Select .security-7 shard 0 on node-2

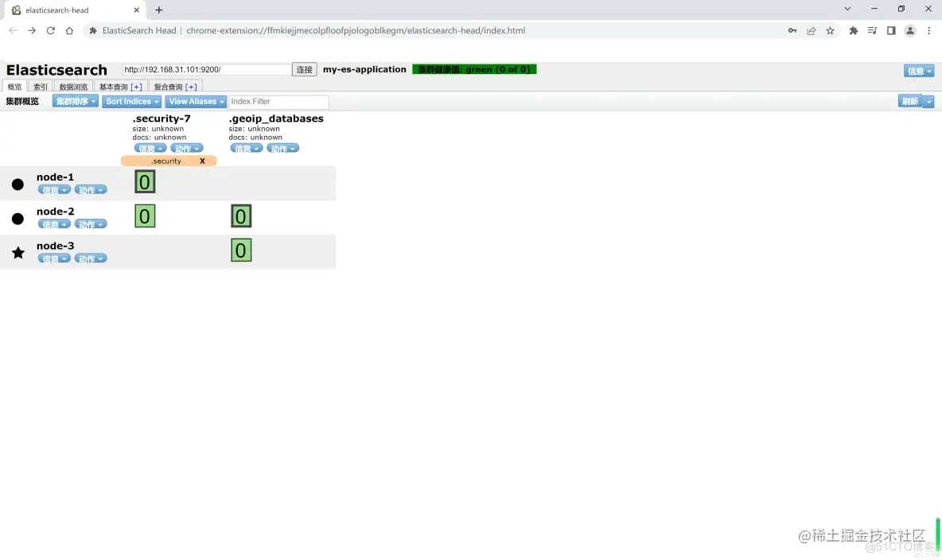pyautogui.click(x=145, y=216)
